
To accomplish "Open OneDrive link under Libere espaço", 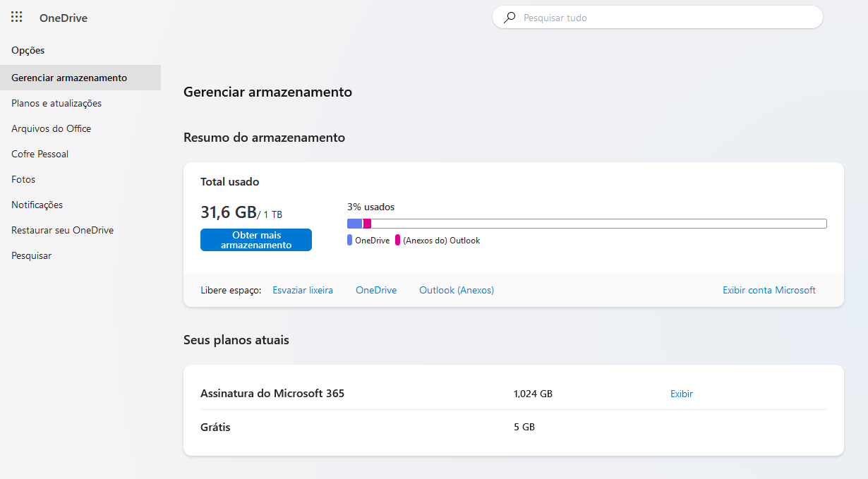I will point(376,290).
